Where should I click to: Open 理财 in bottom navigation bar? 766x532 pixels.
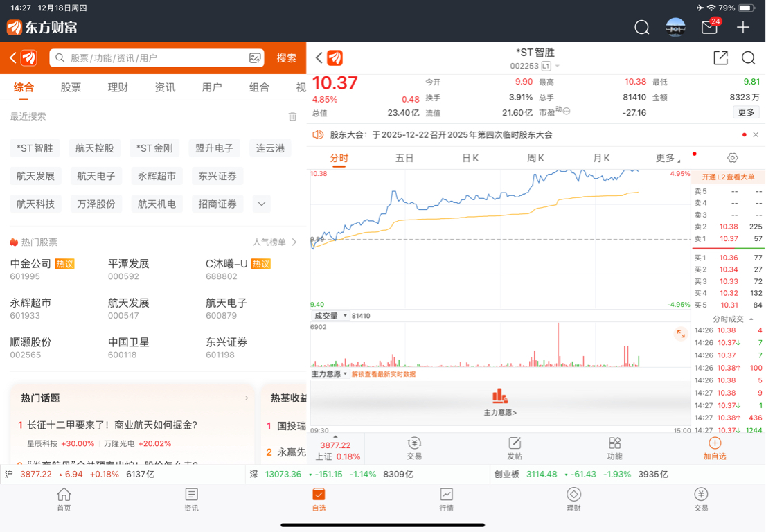[x=573, y=499]
